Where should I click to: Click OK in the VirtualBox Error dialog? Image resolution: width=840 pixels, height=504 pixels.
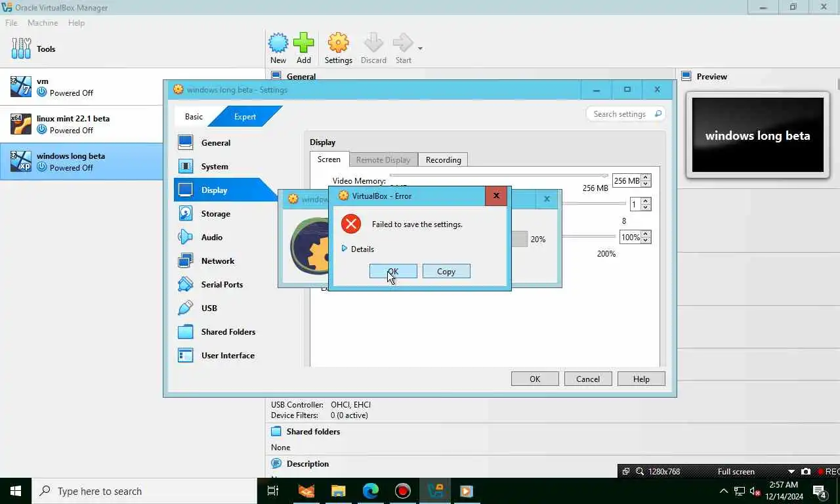tap(393, 271)
